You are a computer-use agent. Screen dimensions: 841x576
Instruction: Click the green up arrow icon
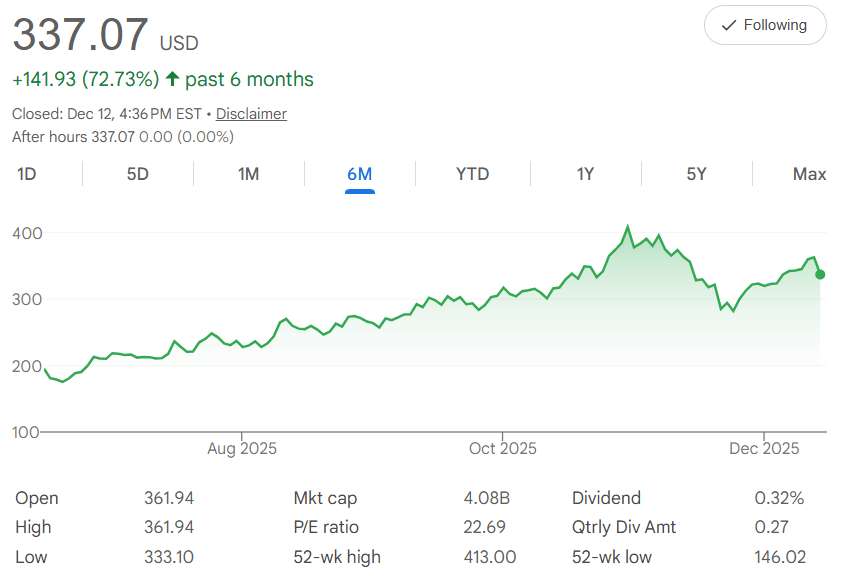pyautogui.click(x=172, y=79)
